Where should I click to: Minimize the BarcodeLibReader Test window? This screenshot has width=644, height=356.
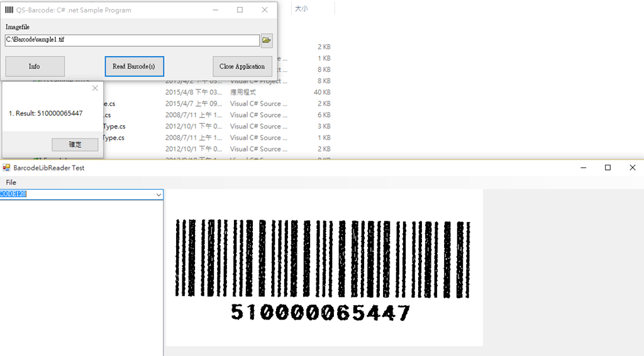click(583, 167)
